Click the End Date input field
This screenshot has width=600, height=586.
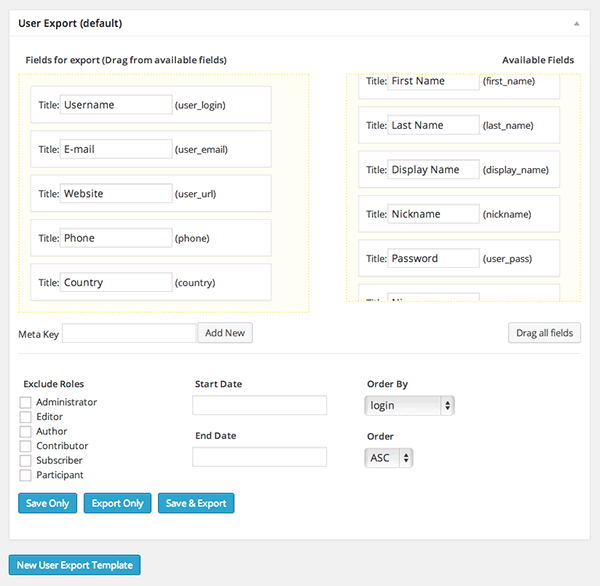point(259,457)
